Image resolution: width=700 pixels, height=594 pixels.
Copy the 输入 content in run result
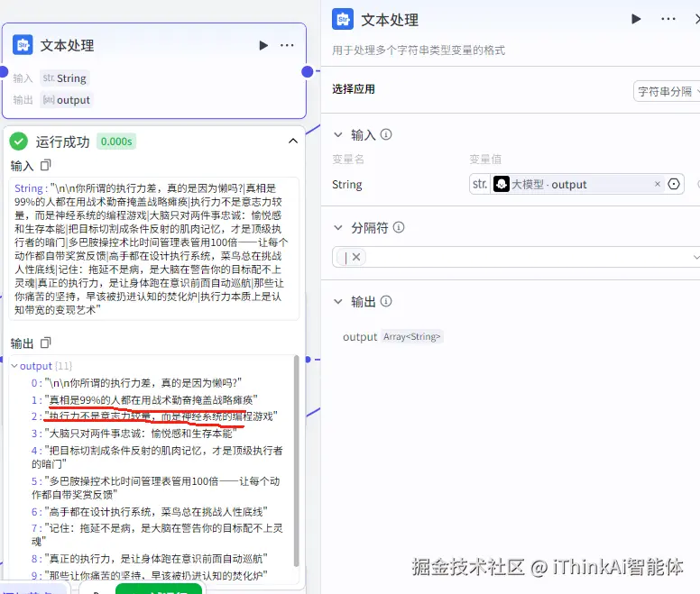(x=45, y=166)
